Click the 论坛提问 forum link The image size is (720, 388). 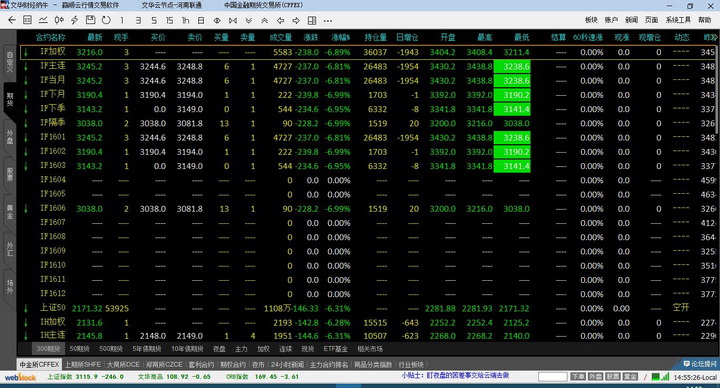tap(700, 364)
